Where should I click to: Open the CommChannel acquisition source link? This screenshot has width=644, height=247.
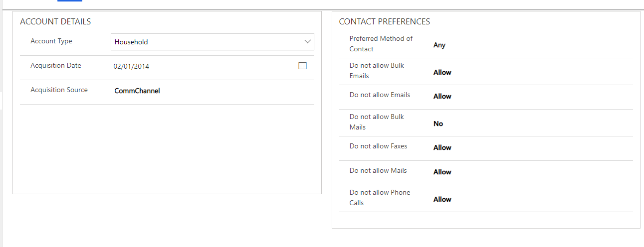point(137,91)
